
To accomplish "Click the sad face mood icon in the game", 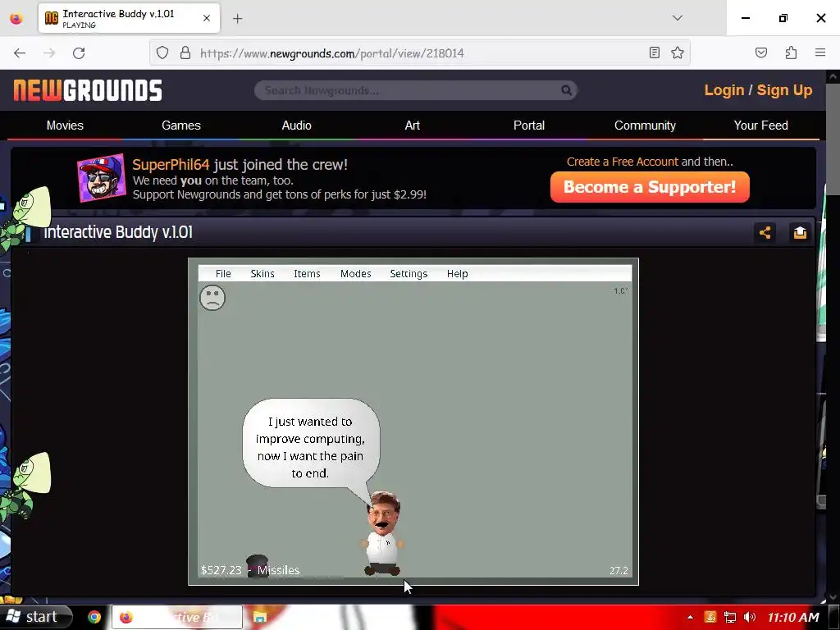I will point(212,298).
